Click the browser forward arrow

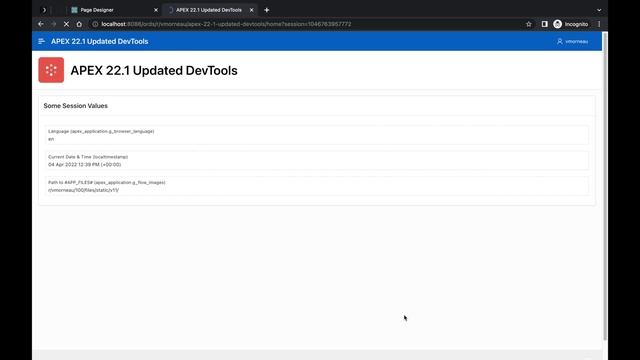click(53, 24)
